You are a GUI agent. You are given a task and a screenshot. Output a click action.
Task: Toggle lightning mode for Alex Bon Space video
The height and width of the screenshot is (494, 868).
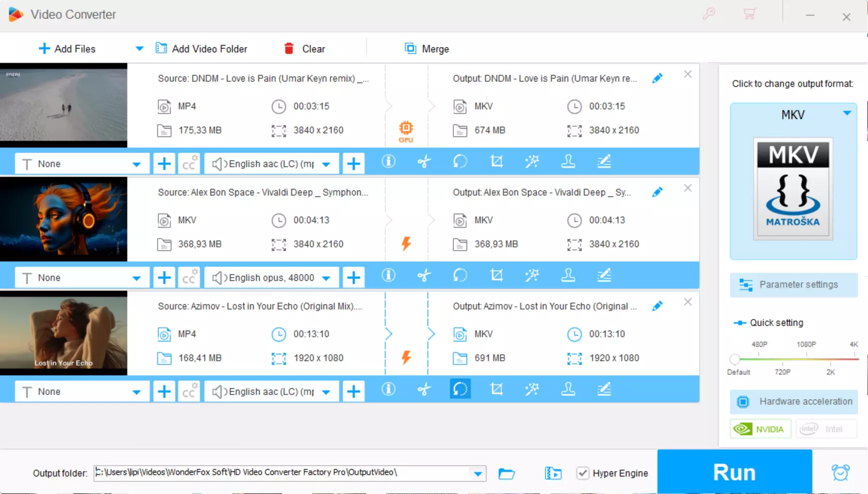click(x=406, y=244)
